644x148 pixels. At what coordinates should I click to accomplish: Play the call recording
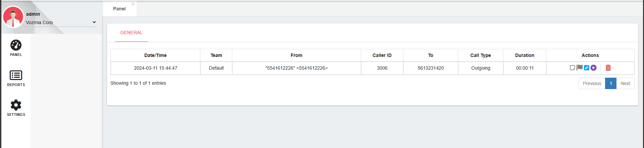594,68
